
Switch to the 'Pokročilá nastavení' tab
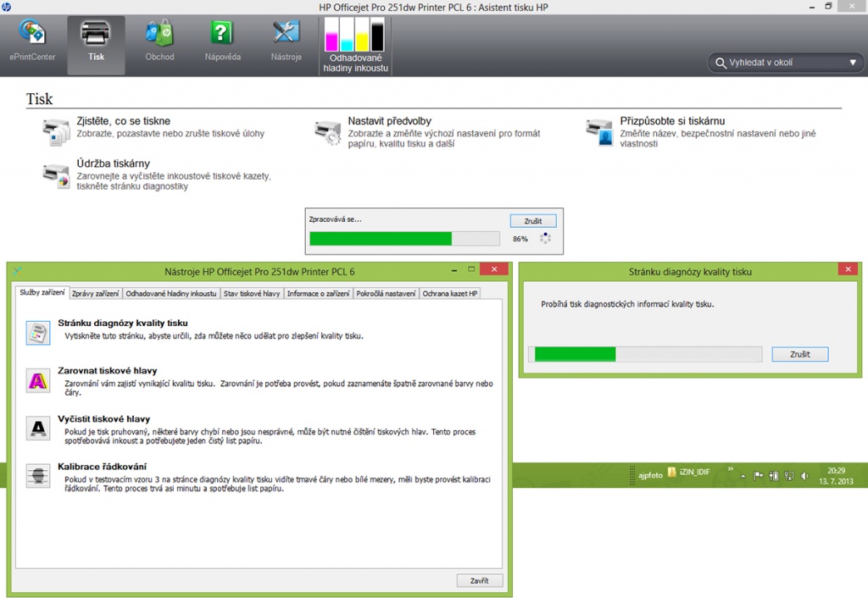tap(386, 294)
